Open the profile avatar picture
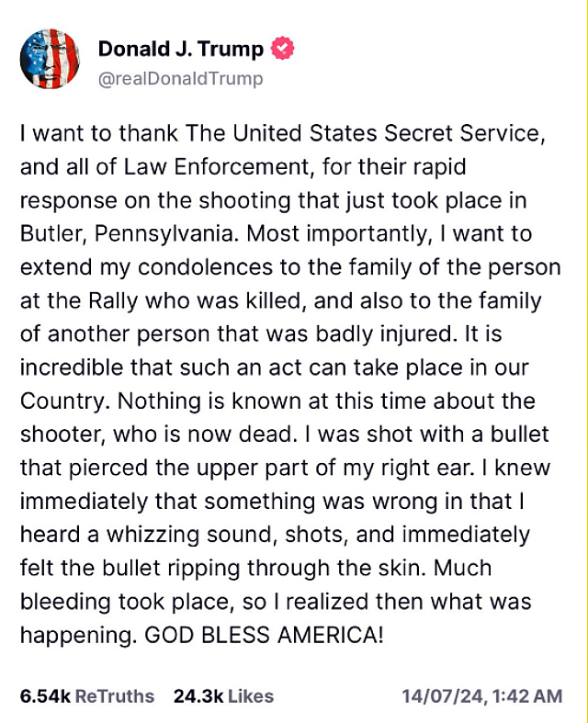The width and height of the screenshot is (588, 723). tap(51, 61)
